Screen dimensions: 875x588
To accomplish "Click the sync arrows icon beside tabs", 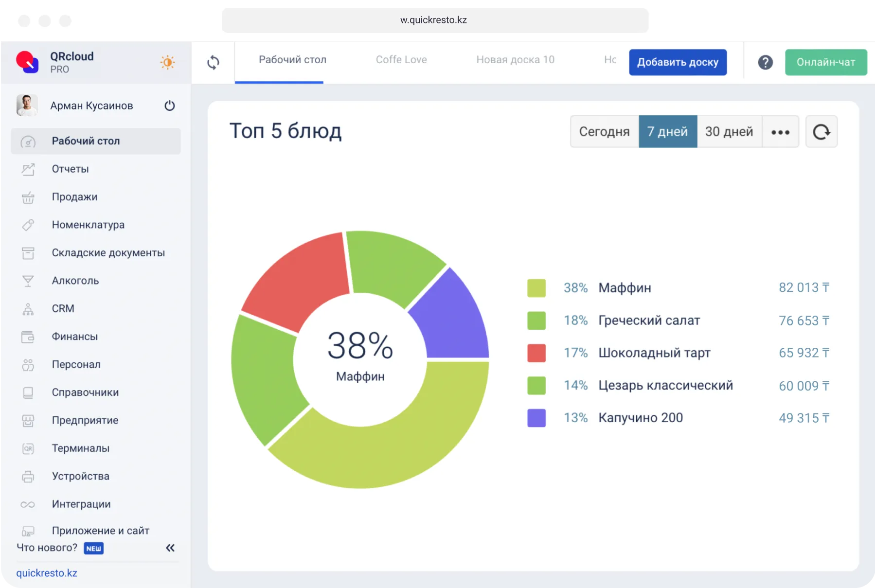I will pos(213,62).
